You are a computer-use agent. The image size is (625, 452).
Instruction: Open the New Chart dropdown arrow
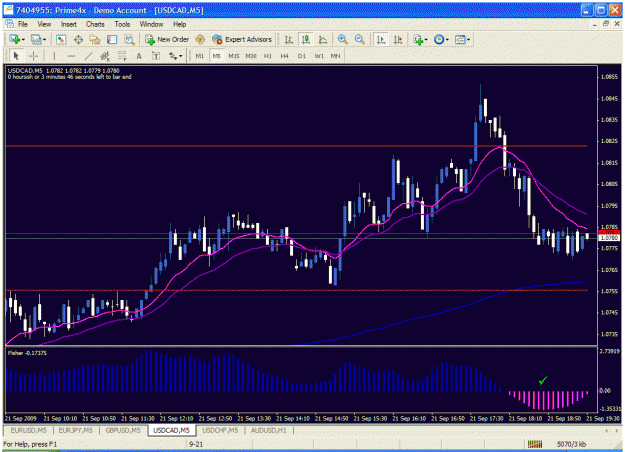[x=23, y=39]
